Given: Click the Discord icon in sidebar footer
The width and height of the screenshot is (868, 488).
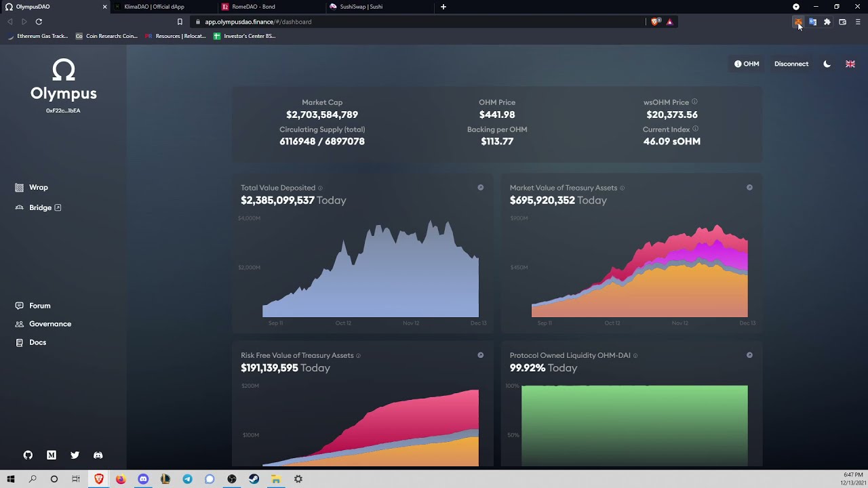Looking at the screenshot, I should [98, 455].
